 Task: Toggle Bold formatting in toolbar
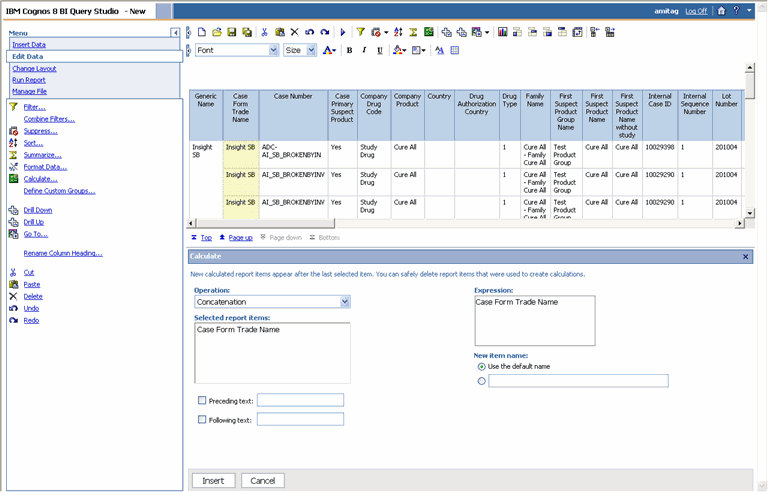click(x=349, y=50)
